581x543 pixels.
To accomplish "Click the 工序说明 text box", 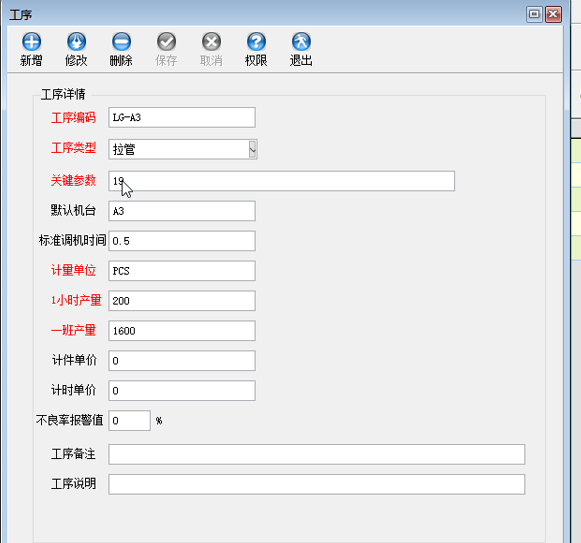I will (x=317, y=484).
